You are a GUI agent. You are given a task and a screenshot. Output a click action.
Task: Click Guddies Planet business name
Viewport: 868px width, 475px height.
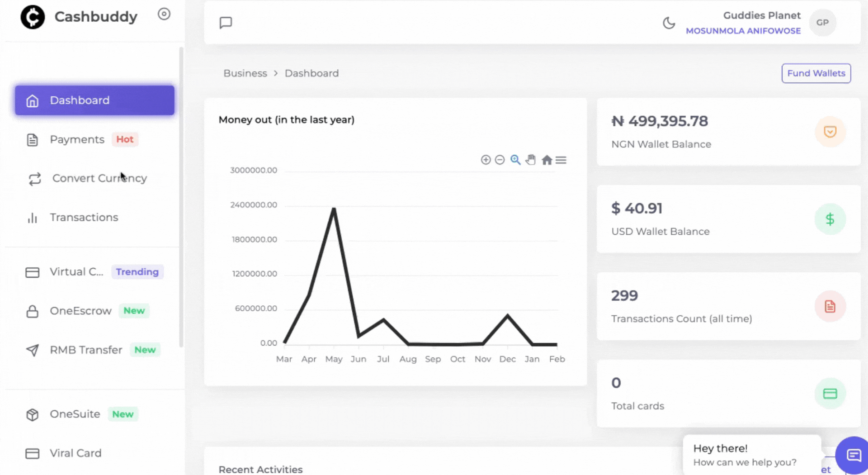click(x=762, y=15)
